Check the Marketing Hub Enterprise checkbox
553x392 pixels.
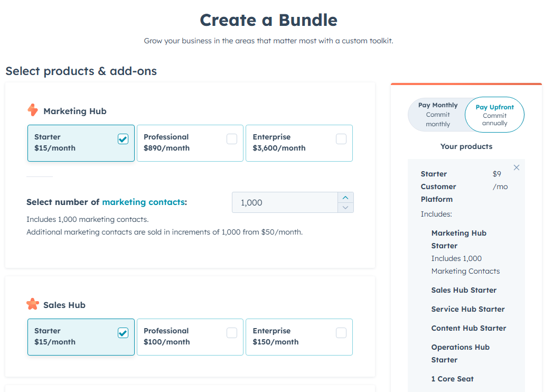341,139
